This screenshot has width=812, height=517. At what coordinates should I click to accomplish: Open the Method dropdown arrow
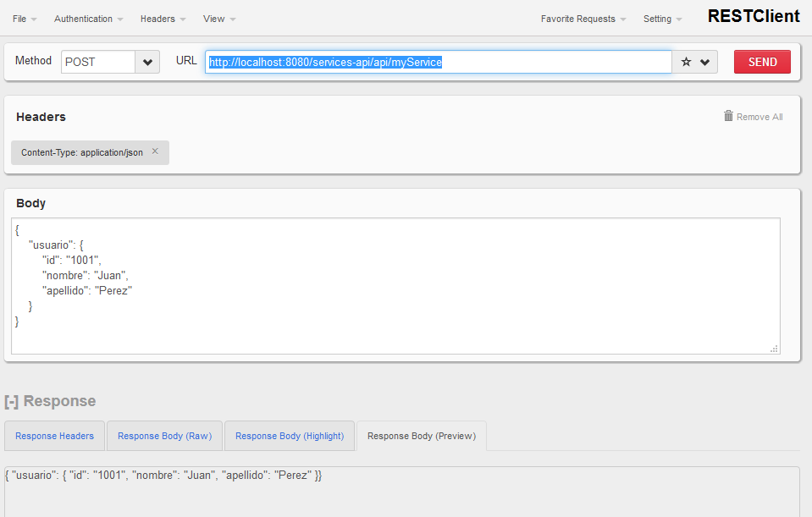(147, 62)
